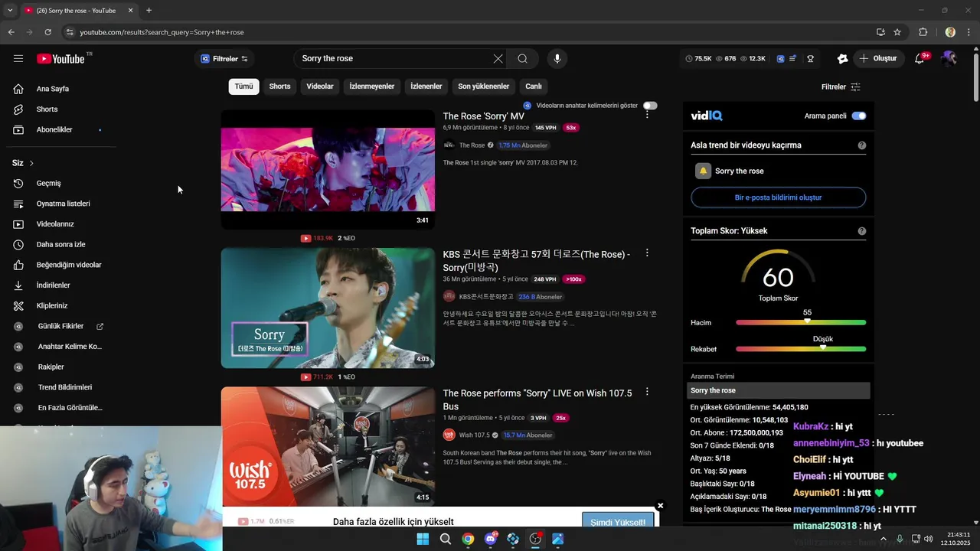Open Windows Start menu
980x551 pixels.
click(x=423, y=539)
